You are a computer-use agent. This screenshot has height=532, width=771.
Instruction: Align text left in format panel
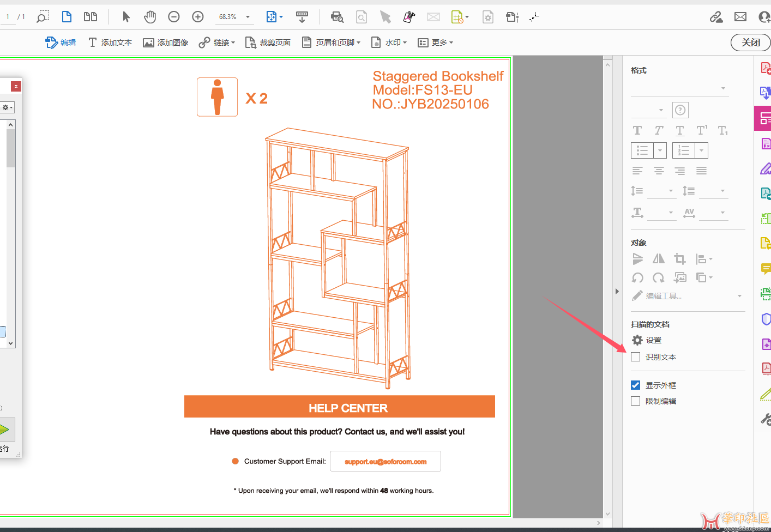pos(637,171)
